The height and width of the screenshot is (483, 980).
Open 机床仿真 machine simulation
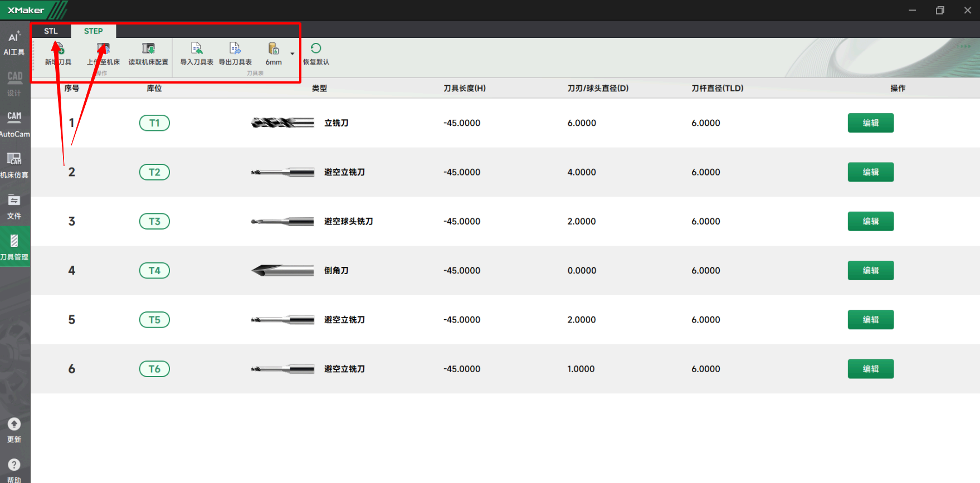(x=14, y=165)
